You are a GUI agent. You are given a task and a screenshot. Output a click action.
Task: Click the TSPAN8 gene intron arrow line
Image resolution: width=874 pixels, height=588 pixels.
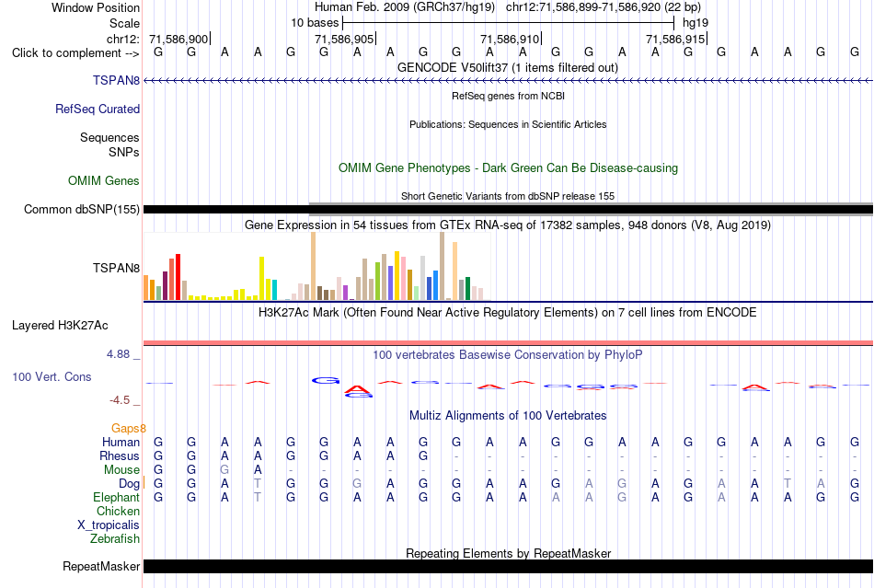click(x=508, y=81)
